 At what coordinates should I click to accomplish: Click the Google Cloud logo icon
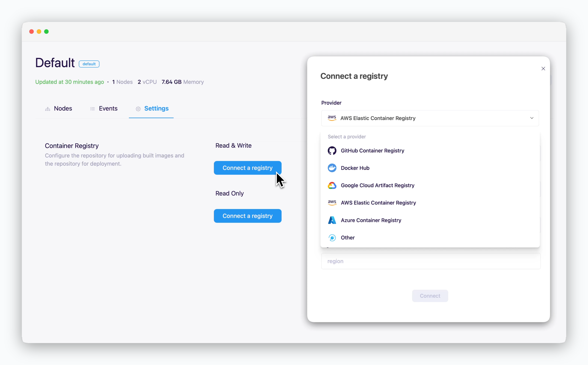332,185
